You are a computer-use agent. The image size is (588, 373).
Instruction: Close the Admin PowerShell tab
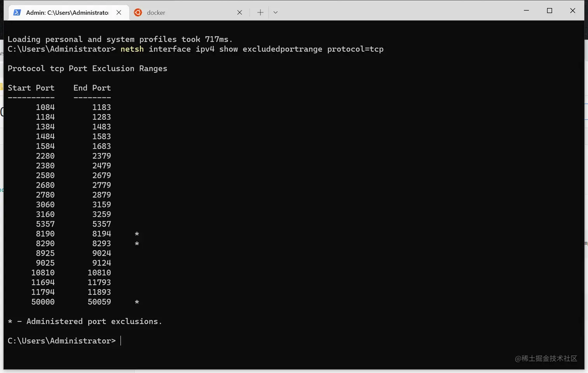(x=119, y=12)
